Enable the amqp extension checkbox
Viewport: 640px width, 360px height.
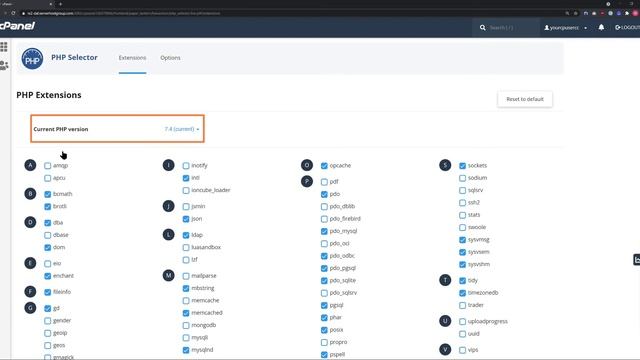point(48,166)
